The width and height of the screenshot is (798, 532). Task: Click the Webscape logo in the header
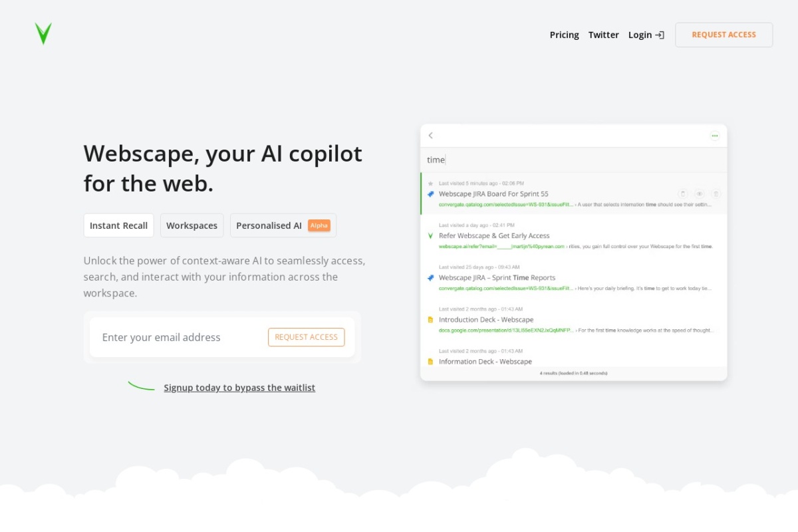(43, 34)
